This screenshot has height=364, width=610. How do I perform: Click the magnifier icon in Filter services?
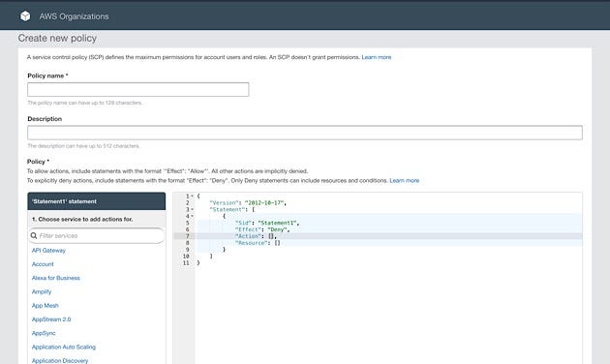pos(34,235)
